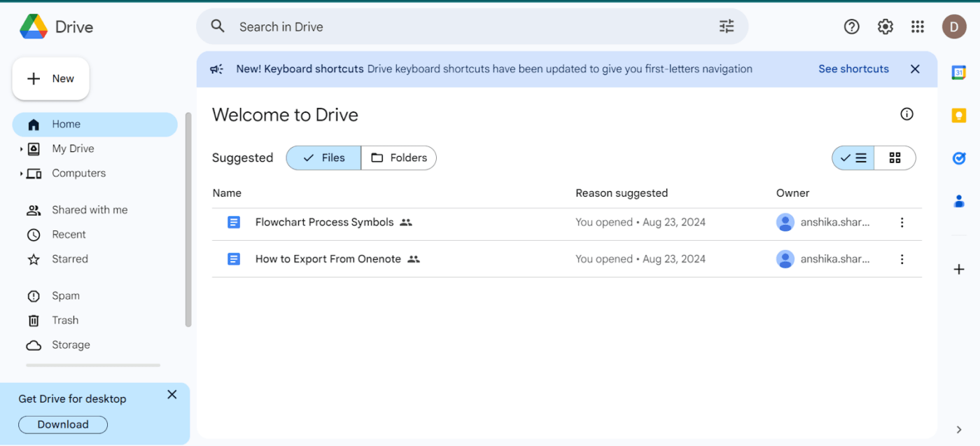Click the plus Get add-ons icon
Image resolution: width=980 pixels, height=446 pixels.
[959, 270]
